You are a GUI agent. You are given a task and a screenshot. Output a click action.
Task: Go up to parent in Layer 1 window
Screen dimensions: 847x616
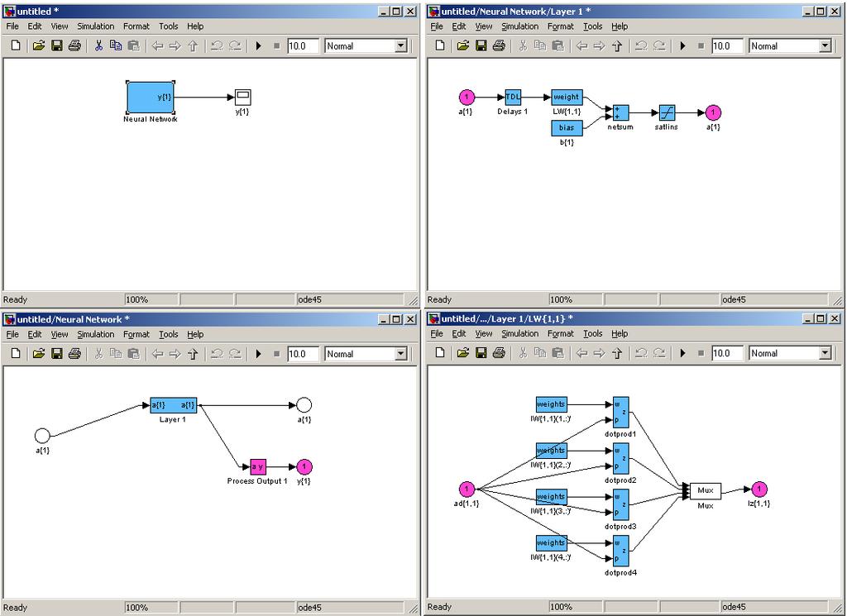[617, 45]
